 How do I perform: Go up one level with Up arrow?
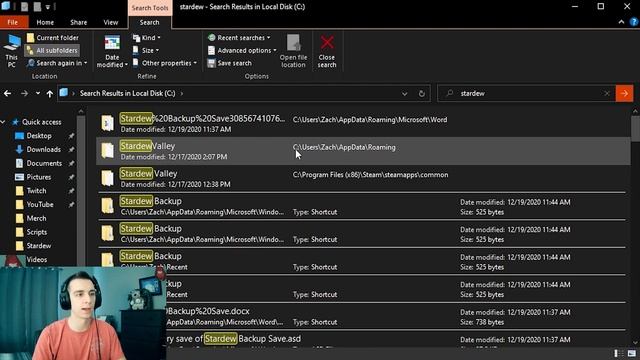49,93
